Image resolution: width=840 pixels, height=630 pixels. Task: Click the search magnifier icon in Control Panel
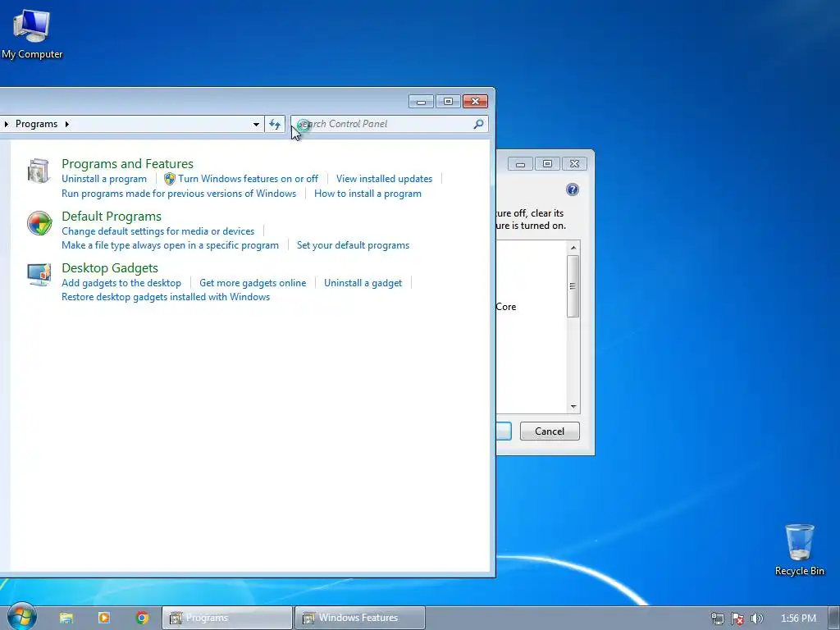coord(478,125)
